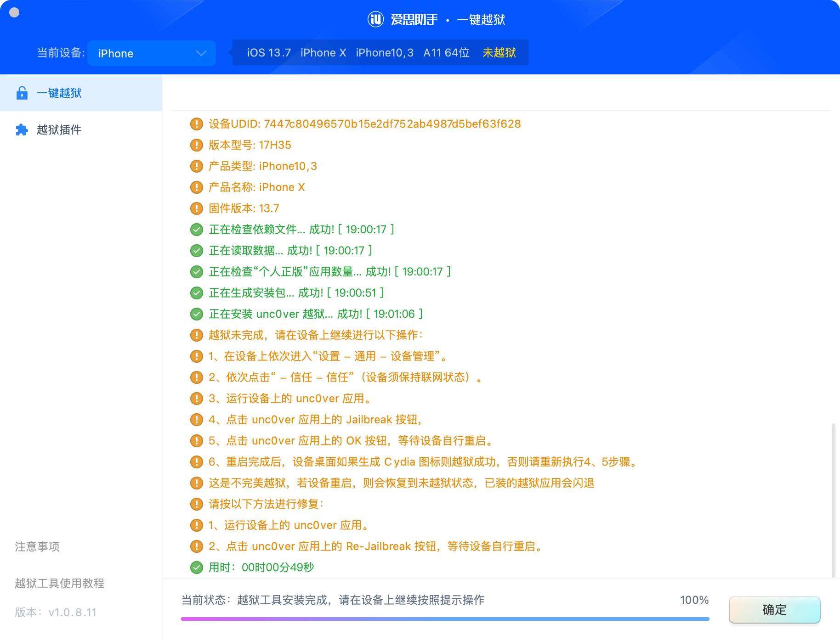Click the warning icon next to 设备UDID
The height and width of the screenshot is (641, 840).
pos(197,124)
